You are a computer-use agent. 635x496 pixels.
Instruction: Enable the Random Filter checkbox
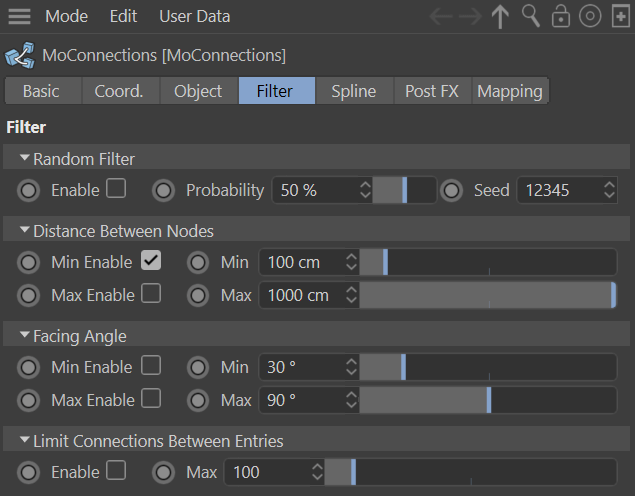[116, 189]
